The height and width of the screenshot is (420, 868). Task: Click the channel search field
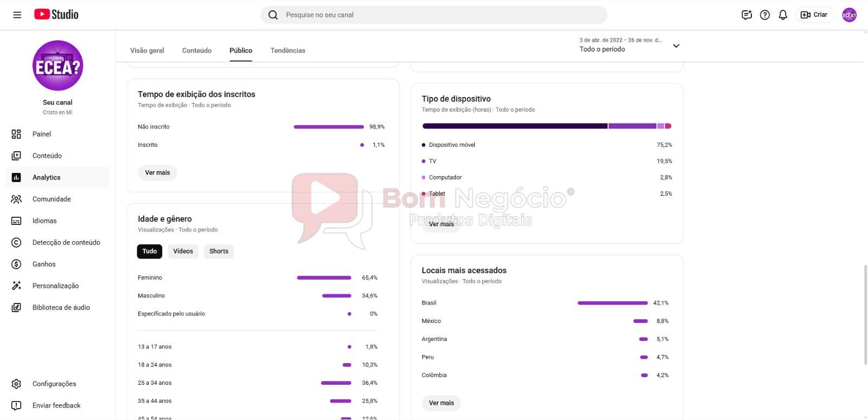pos(434,15)
